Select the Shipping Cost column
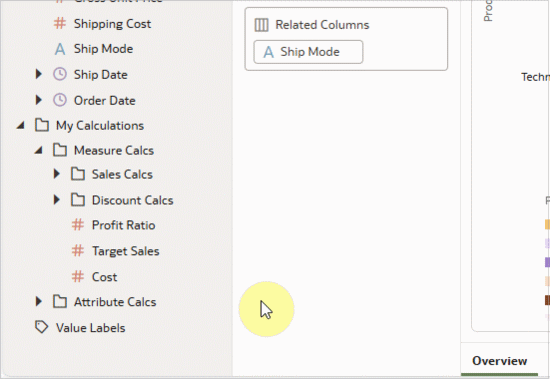 click(x=112, y=24)
